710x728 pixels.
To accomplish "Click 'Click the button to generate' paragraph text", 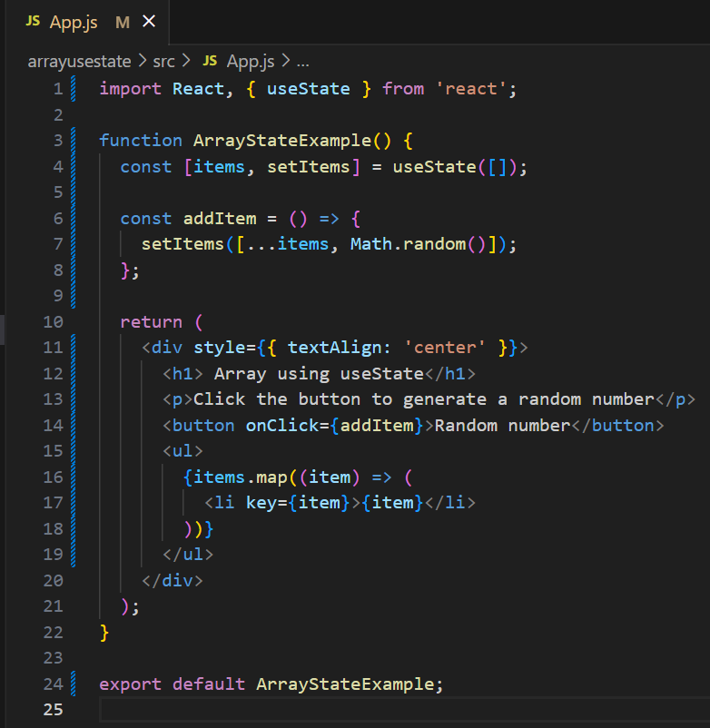I will 340,399.
